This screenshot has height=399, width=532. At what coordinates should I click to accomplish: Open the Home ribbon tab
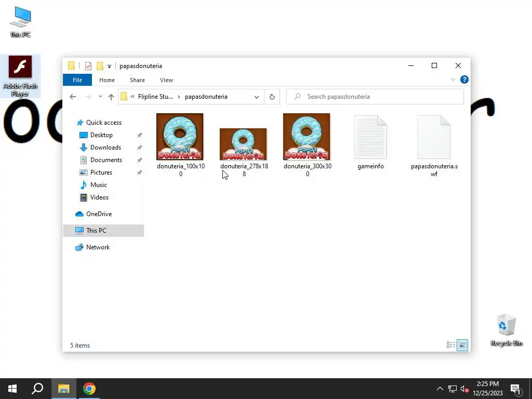pos(107,80)
